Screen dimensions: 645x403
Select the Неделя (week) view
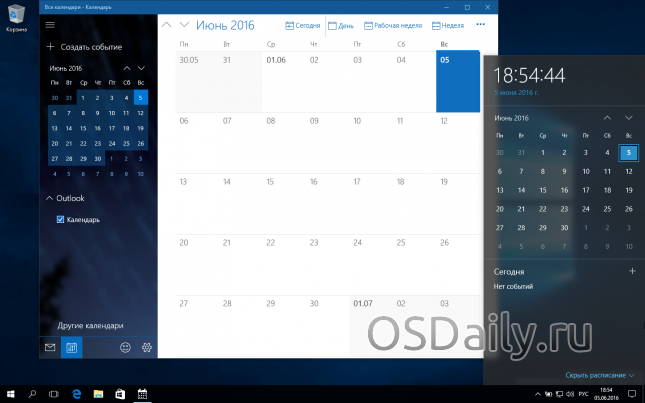pyautogui.click(x=447, y=24)
